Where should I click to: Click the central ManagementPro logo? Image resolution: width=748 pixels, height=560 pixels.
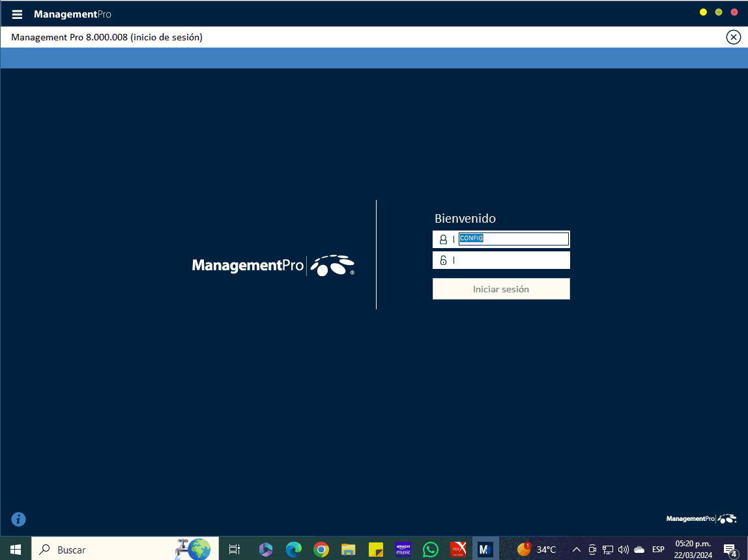[273, 266]
